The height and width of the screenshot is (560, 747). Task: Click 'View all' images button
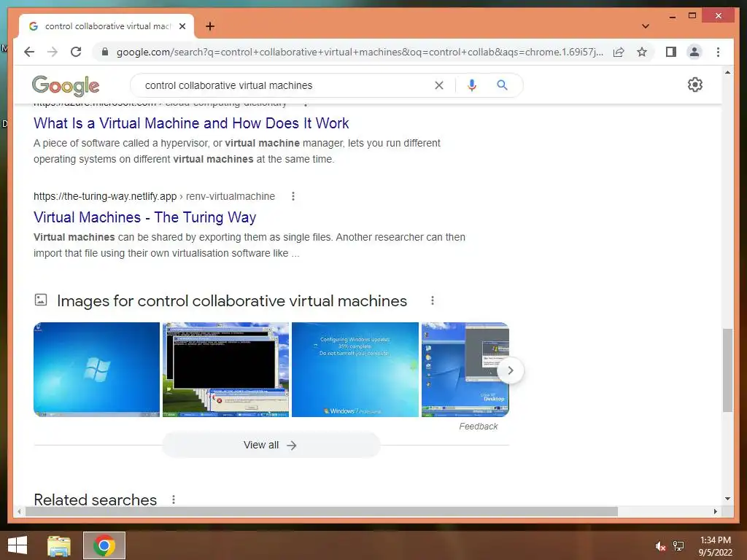point(271,445)
